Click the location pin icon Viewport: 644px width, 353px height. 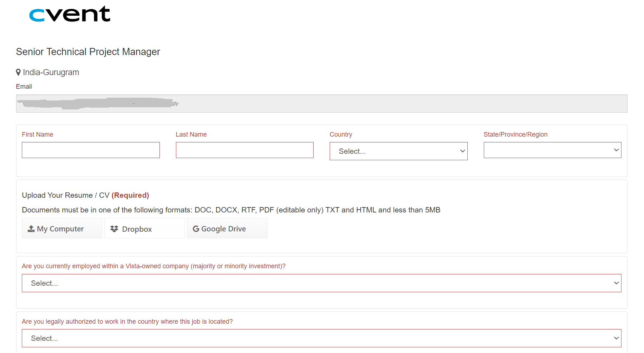(18, 72)
